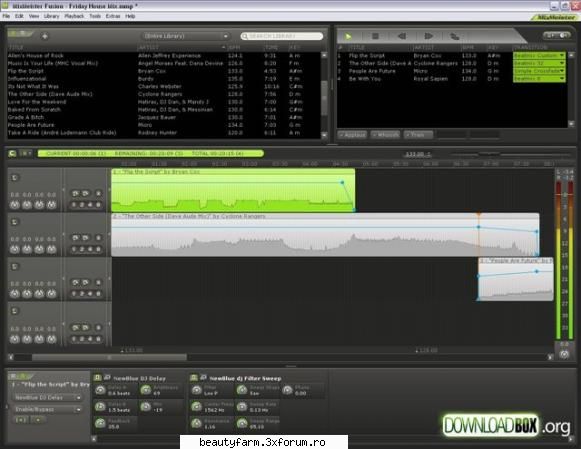Open the NewBlue DJ Delay effect selector dropdown
The width and height of the screenshot is (581, 449).
click(x=47, y=398)
